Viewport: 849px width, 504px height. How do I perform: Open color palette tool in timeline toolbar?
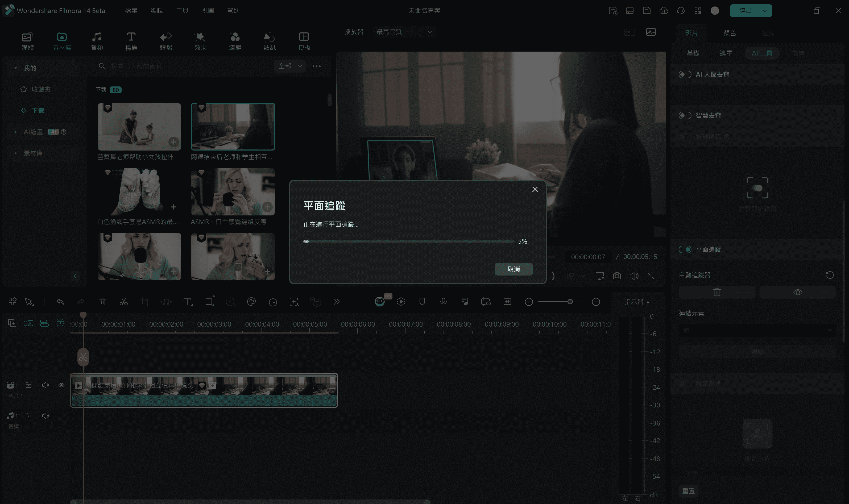click(x=251, y=302)
